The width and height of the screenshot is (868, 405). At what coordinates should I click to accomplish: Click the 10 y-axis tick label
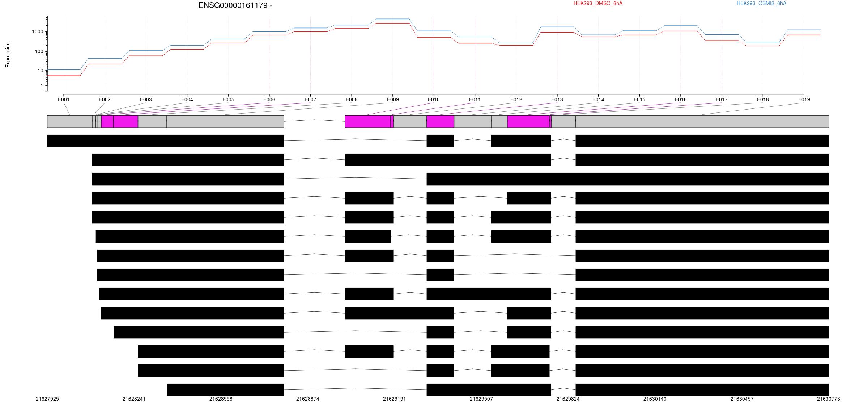40,71
